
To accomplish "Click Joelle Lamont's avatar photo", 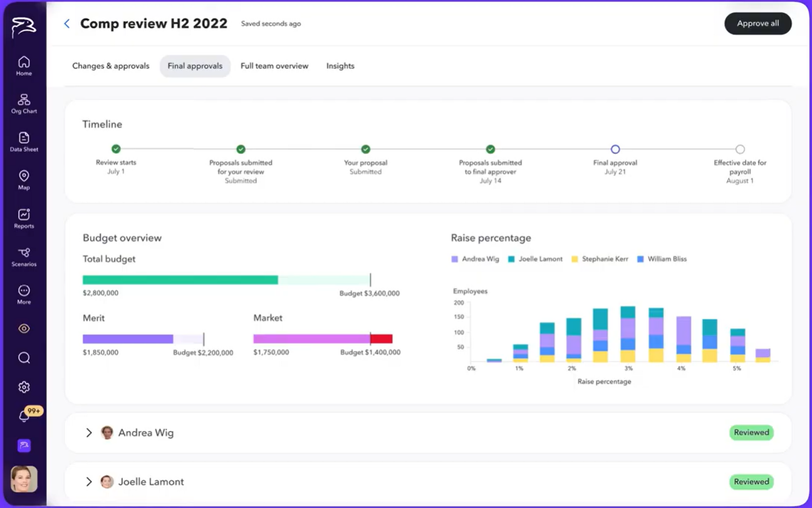I will pos(107,482).
